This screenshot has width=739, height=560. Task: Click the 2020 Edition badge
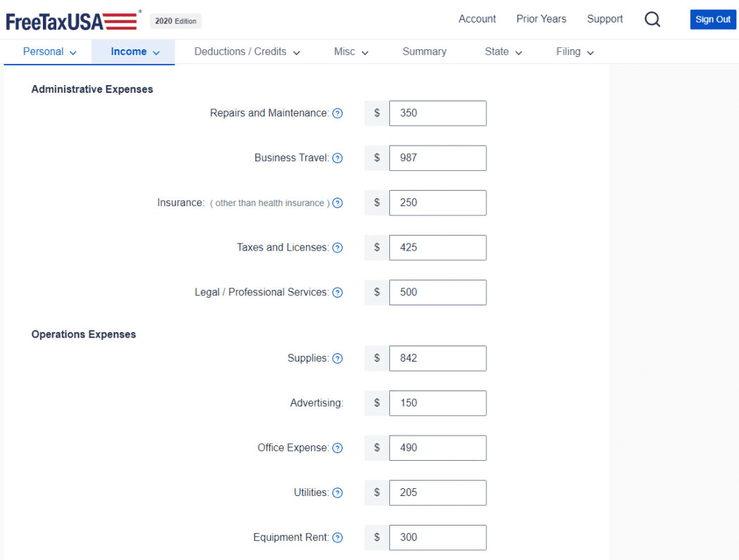(176, 21)
